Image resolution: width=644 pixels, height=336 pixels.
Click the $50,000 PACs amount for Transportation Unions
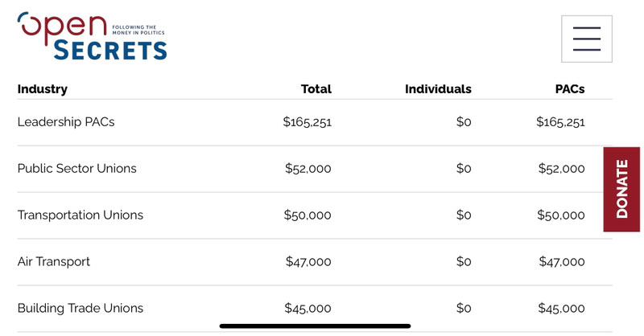point(561,215)
